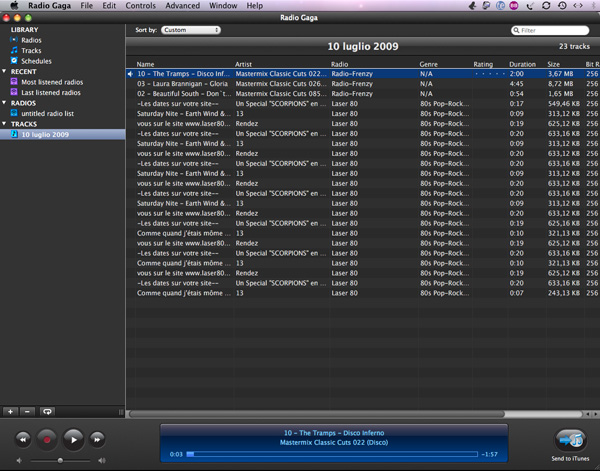Open the Advanced menu
This screenshot has height=471, width=600.
tap(182, 6)
